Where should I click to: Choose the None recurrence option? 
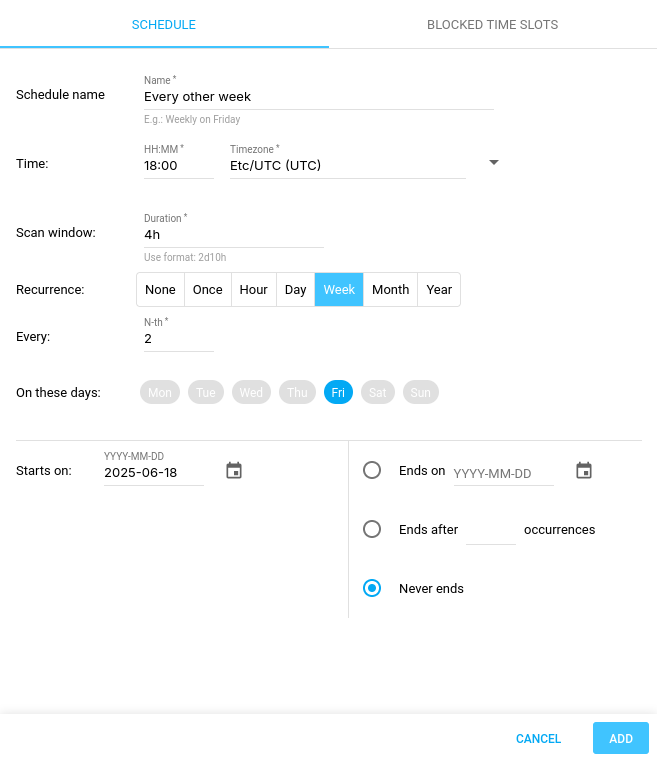pyautogui.click(x=160, y=289)
